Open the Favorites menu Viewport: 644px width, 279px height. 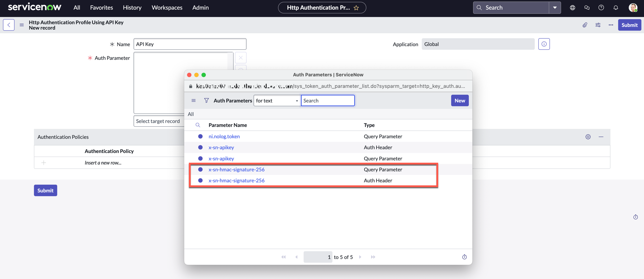102,8
